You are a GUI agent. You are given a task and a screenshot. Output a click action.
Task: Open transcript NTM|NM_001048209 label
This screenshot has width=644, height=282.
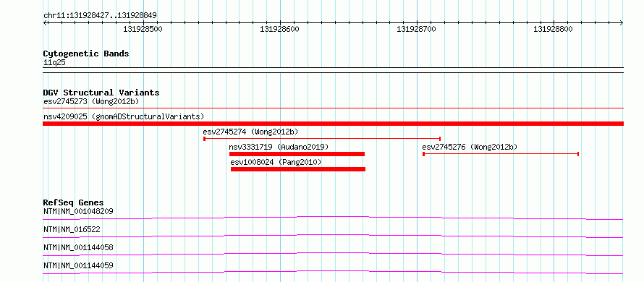click(78, 211)
